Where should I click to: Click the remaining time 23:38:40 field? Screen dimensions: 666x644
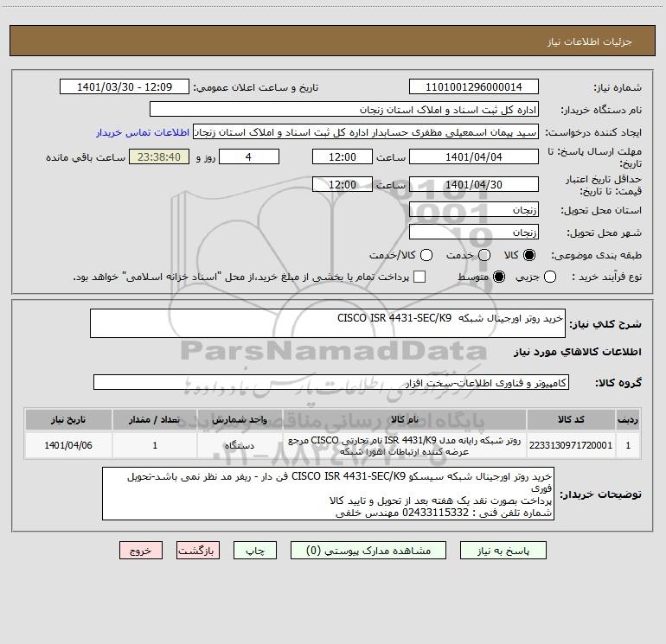point(159,157)
